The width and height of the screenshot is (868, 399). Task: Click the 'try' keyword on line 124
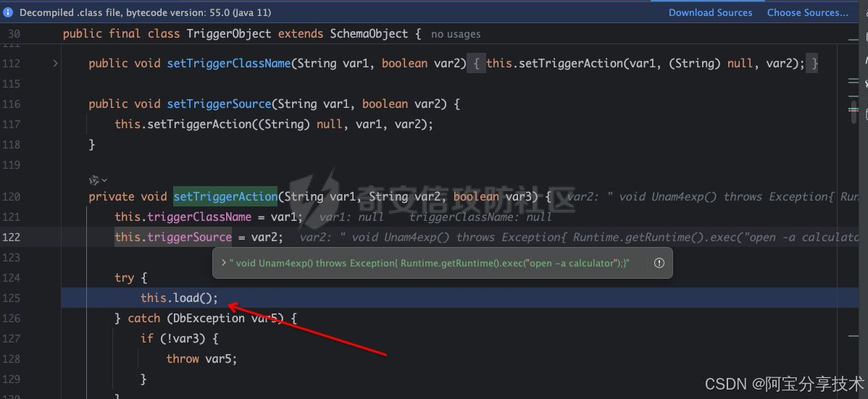pos(125,278)
